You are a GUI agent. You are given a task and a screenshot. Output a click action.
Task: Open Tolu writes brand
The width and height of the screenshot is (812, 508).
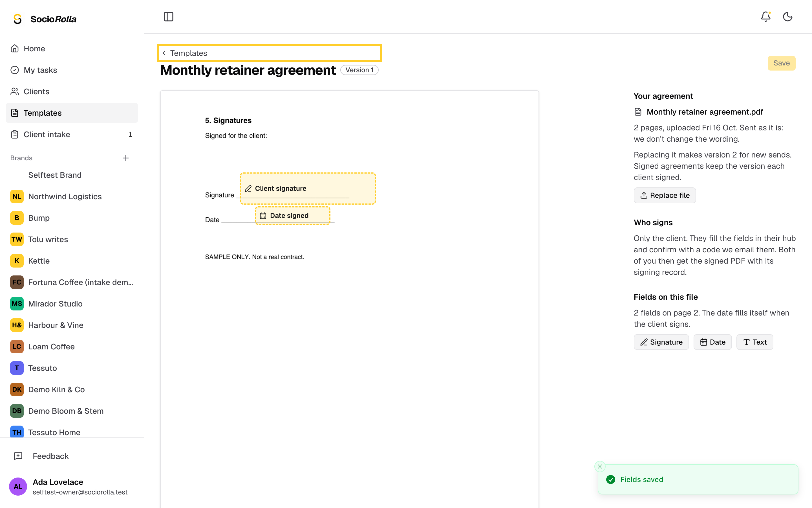72,239
